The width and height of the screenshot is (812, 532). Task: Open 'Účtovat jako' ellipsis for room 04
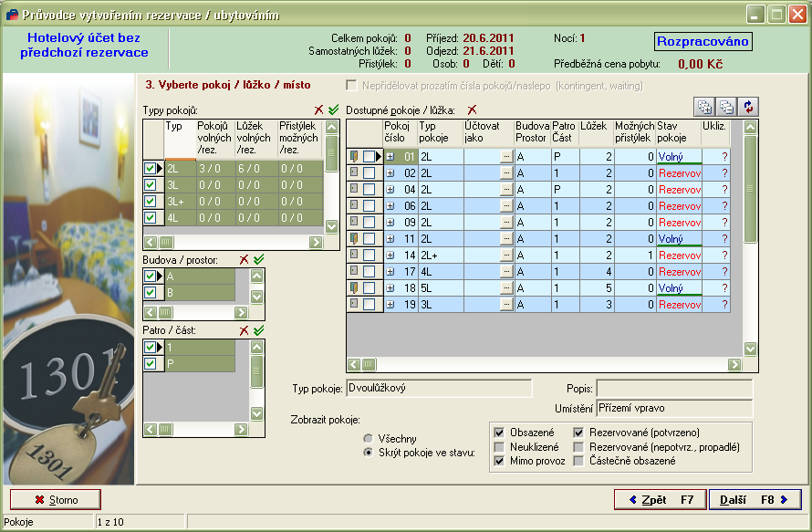click(x=506, y=190)
